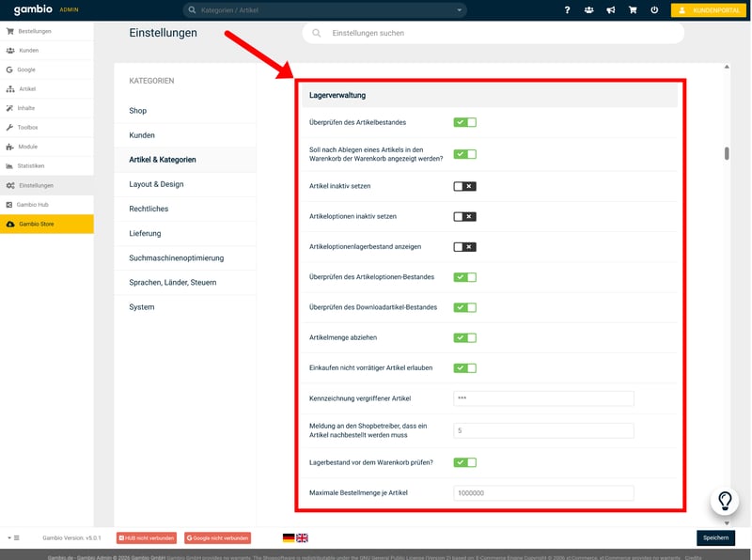Screen dimensions: 752x560
Task: Toggle 'Artikelmenge abziehen' off
Action: (464, 337)
